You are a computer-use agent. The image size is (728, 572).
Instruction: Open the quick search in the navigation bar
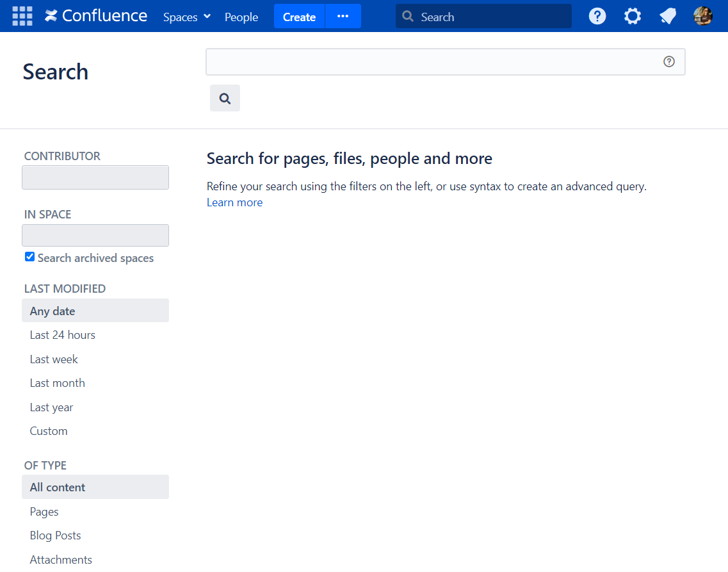pos(483,15)
